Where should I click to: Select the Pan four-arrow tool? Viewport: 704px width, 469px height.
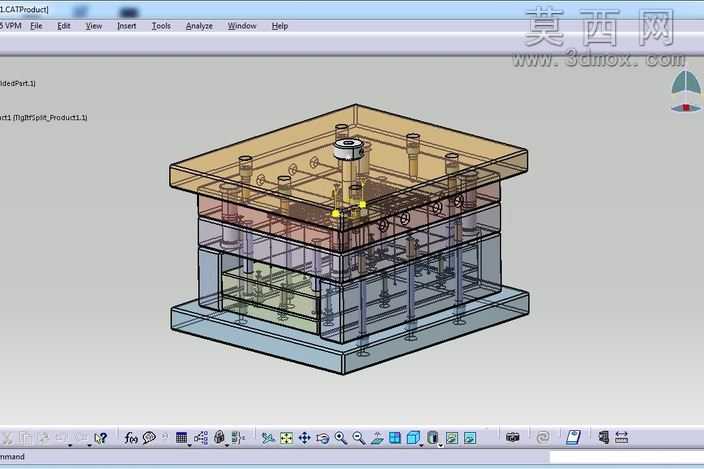[x=304, y=438]
